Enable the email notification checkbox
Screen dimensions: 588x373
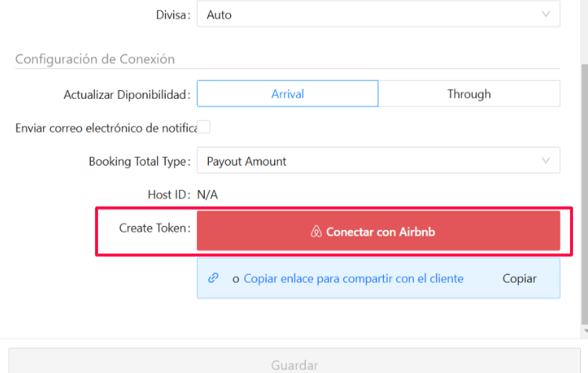(x=203, y=127)
